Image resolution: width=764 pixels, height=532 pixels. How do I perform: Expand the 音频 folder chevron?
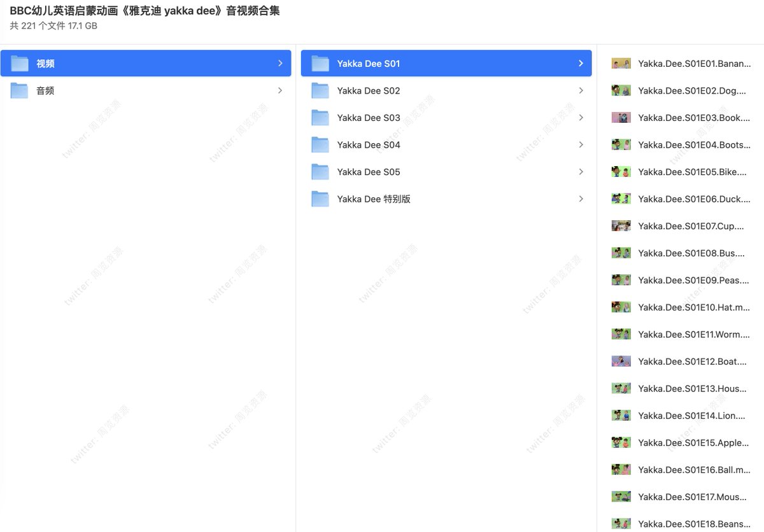[280, 90]
